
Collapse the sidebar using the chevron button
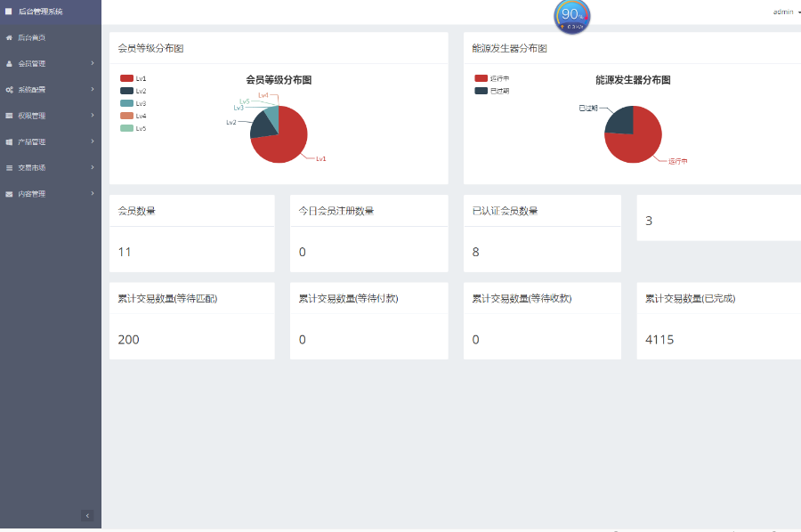(x=87, y=515)
